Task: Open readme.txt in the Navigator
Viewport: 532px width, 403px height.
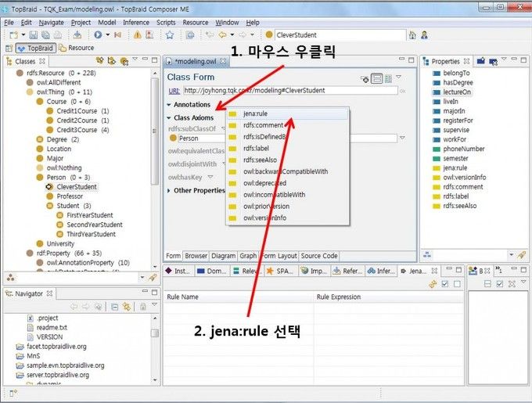Action: click(x=52, y=328)
